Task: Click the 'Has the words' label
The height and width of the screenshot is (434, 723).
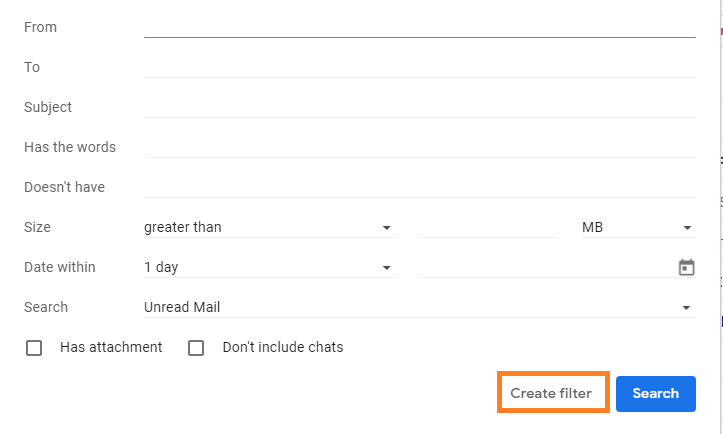Action: pyautogui.click(x=70, y=147)
